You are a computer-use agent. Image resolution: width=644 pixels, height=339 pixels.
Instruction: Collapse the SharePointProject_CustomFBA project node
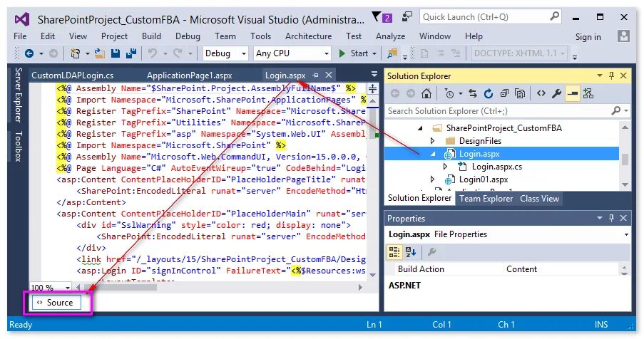coord(420,128)
